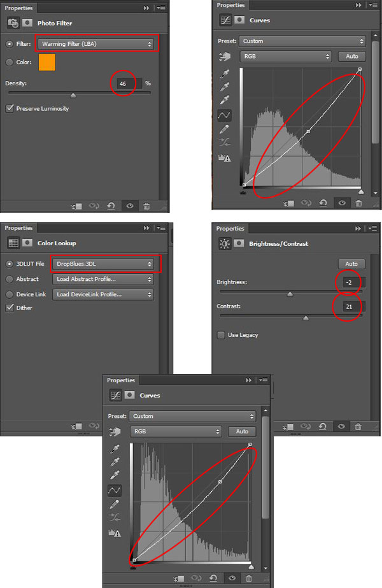Click Auto button in lower Curves panel

tap(242, 432)
